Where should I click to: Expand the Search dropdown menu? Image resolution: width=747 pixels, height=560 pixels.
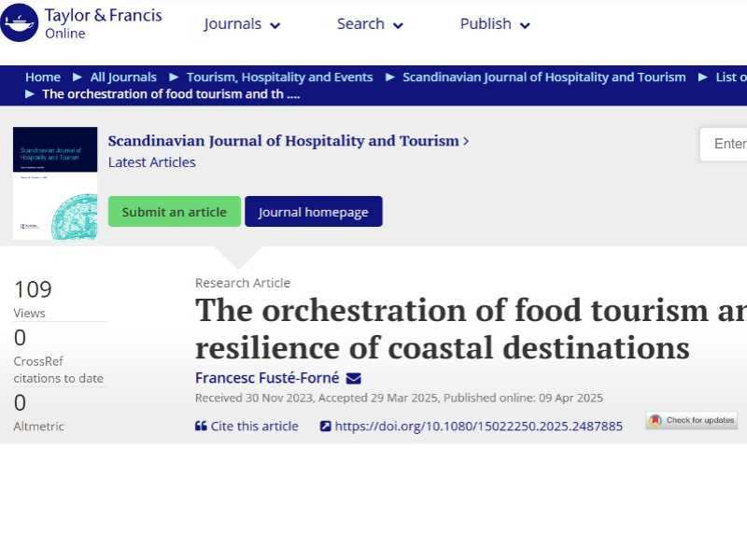click(370, 24)
